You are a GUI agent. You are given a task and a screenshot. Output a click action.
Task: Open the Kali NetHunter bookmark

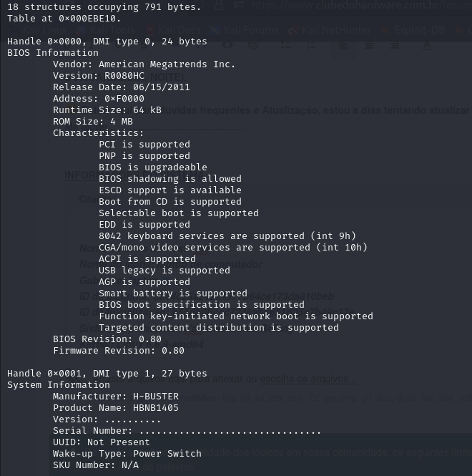[330, 30]
